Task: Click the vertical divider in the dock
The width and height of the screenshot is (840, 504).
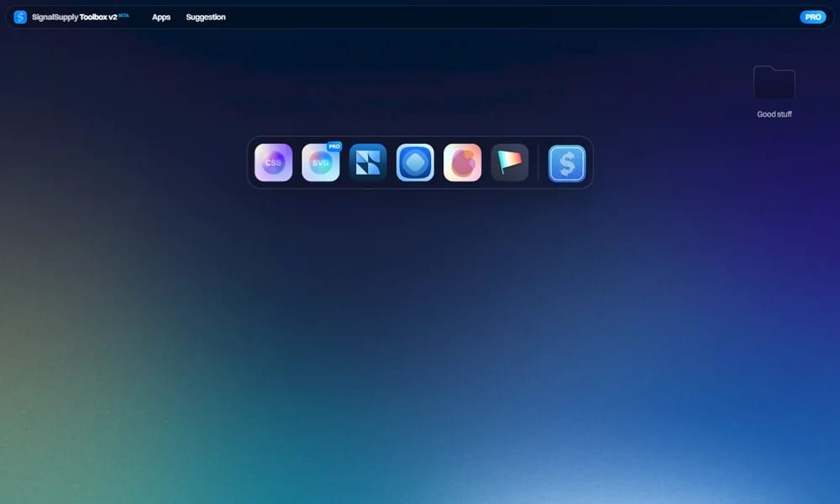Action: 538,162
